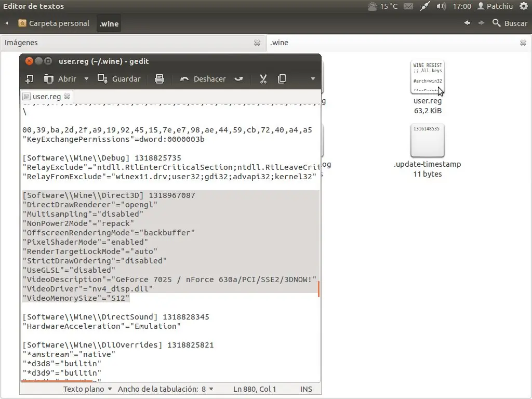Image resolution: width=532 pixels, height=399 pixels.
Task: Save the file with Guardar
Action: click(119, 79)
